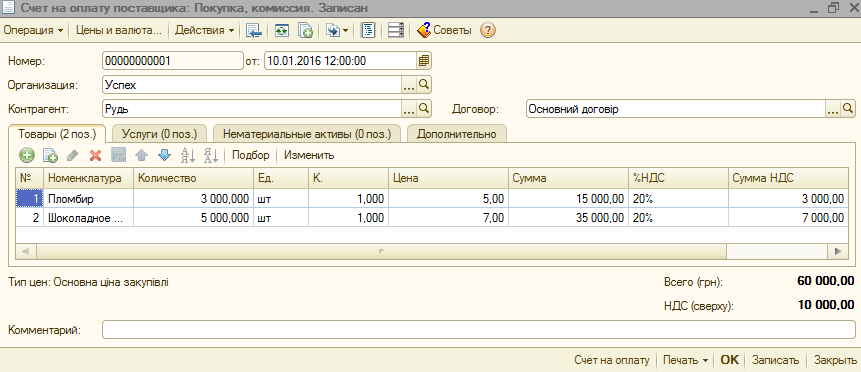Select row number 1 cell
Image resolution: width=861 pixels, height=372 pixels.
pos(29,199)
